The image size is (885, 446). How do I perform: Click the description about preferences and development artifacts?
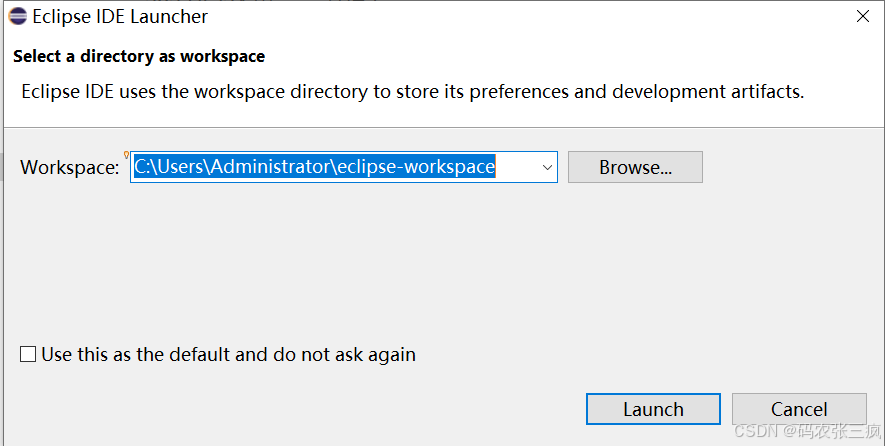click(x=413, y=91)
